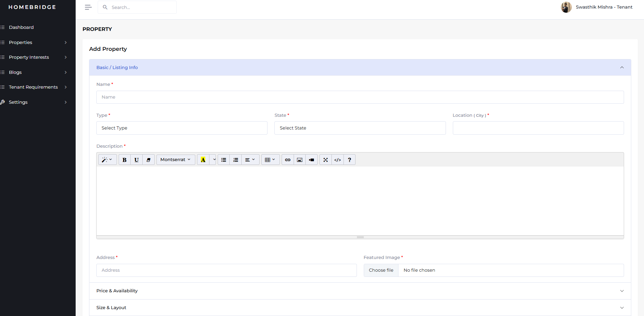
Task: Apply the yellow highlight text color swatch
Action: click(203, 160)
